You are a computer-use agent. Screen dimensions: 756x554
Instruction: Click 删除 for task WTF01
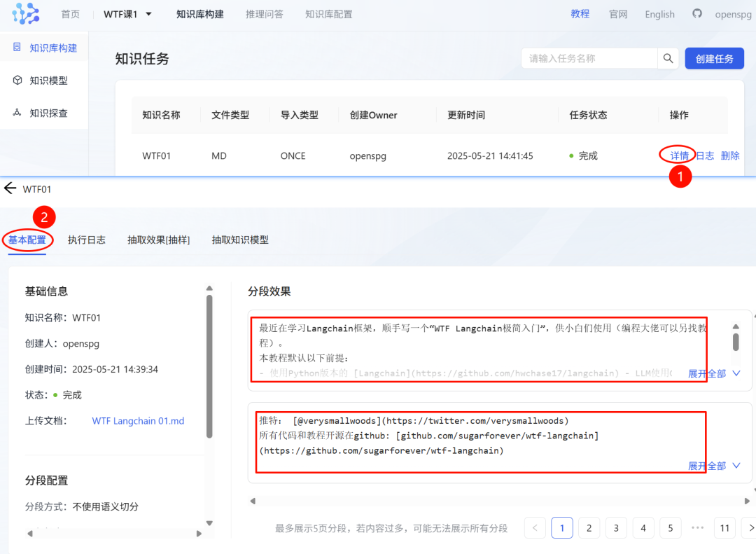[730, 155]
